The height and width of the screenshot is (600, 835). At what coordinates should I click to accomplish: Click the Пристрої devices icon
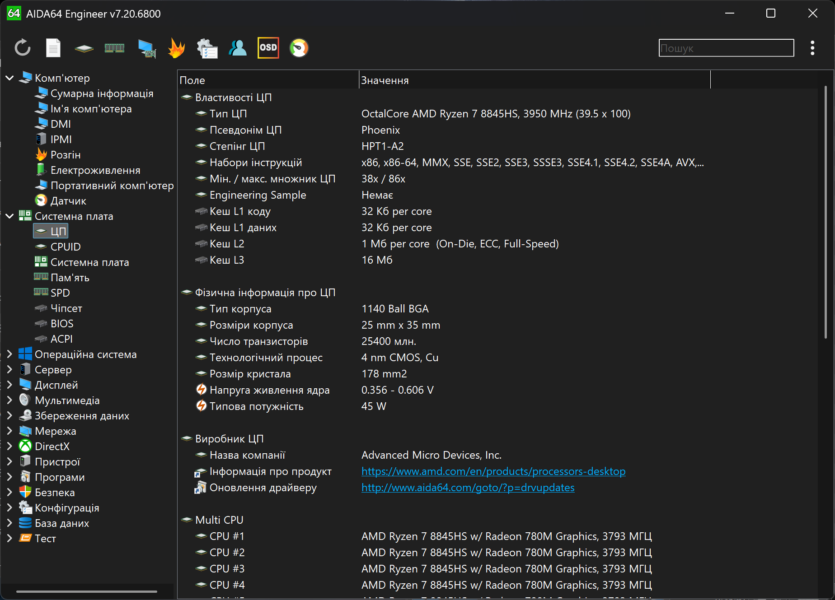pos(25,462)
